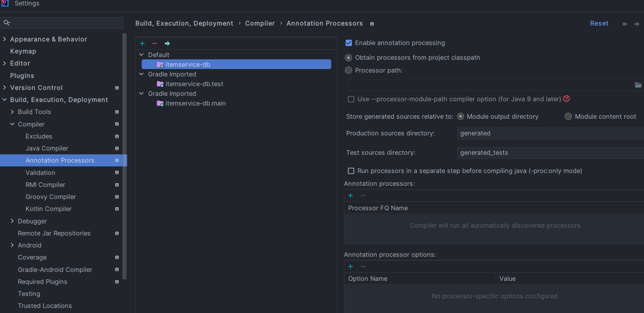Select the itemservice-db module
The height and width of the screenshot is (313, 644).
[x=237, y=64]
